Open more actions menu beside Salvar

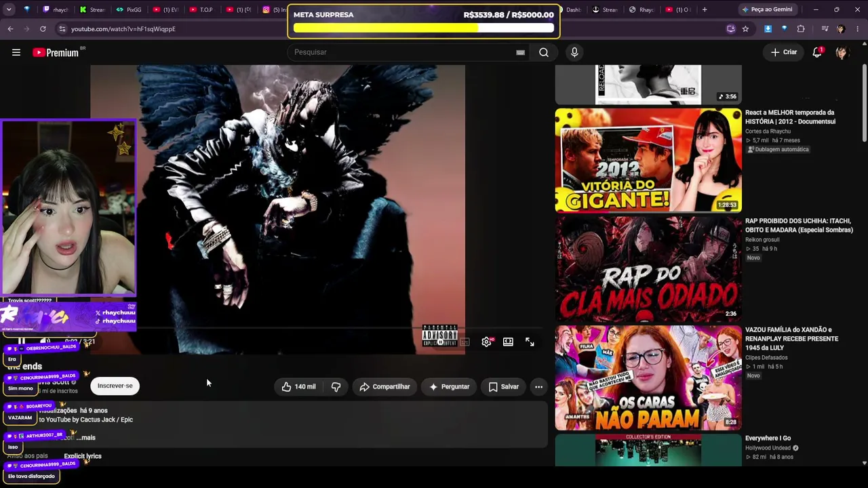(x=538, y=386)
